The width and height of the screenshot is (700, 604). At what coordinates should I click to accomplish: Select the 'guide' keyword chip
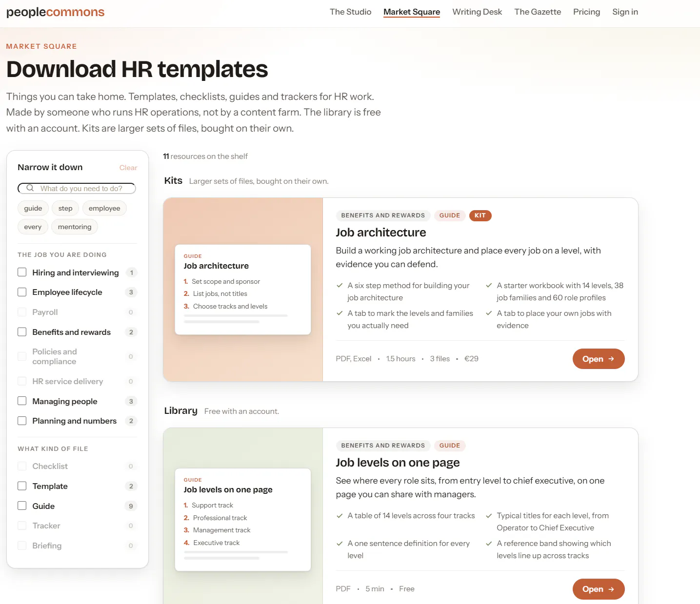(33, 208)
